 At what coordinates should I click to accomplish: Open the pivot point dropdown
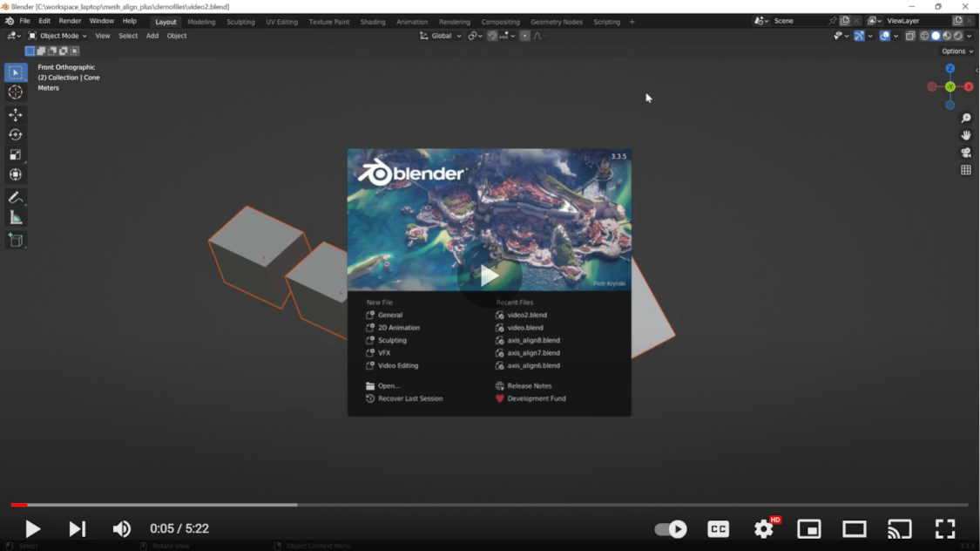[475, 36]
